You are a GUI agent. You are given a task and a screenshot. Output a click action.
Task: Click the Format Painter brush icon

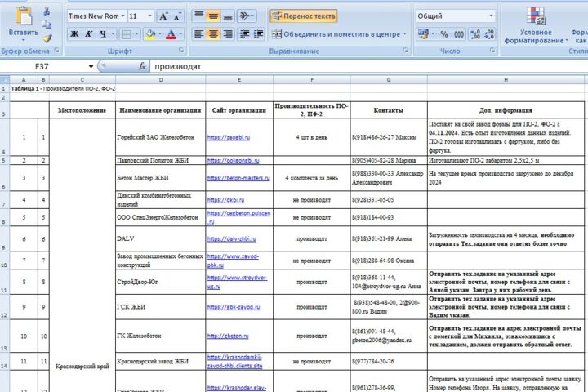47,38
